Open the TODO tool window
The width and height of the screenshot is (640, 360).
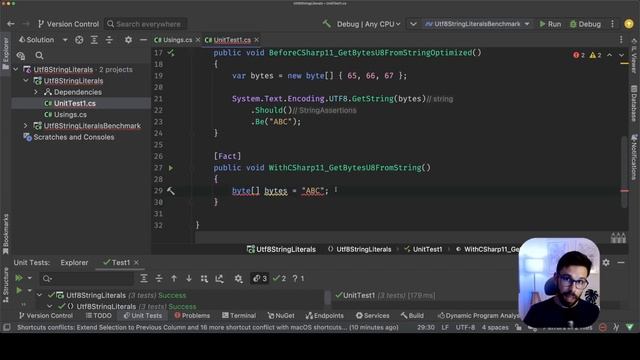98,316
